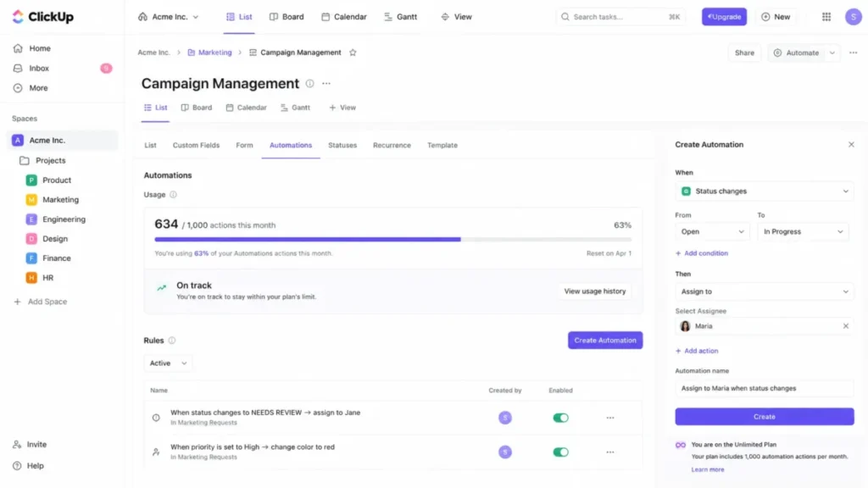Click the Usage info icon
Image resolution: width=868 pixels, height=488 pixels.
(x=173, y=195)
